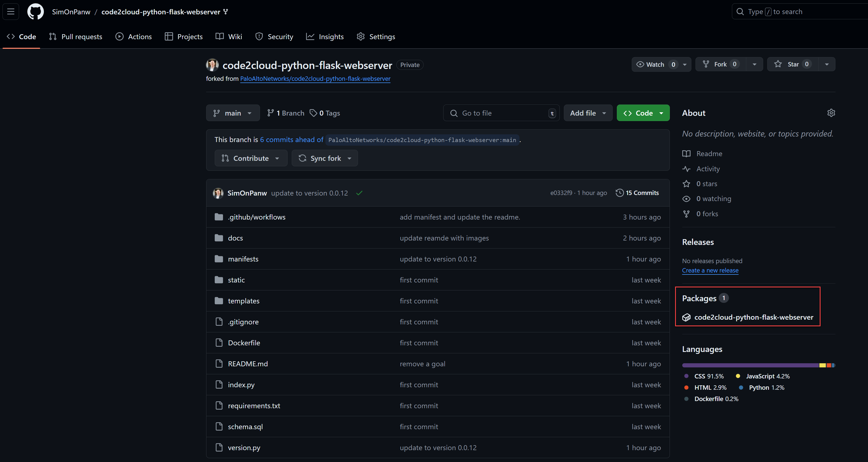
Task: Open the Insights tab
Action: coord(325,36)
